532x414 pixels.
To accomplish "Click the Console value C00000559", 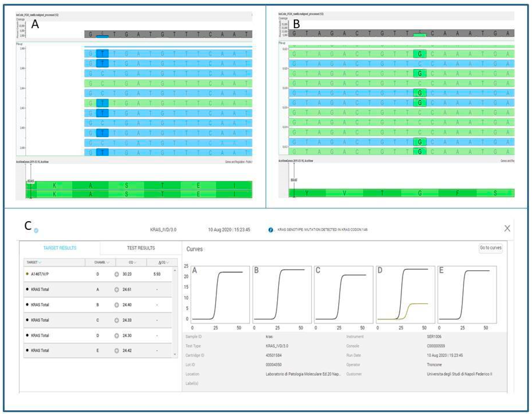I will (436, 346).
